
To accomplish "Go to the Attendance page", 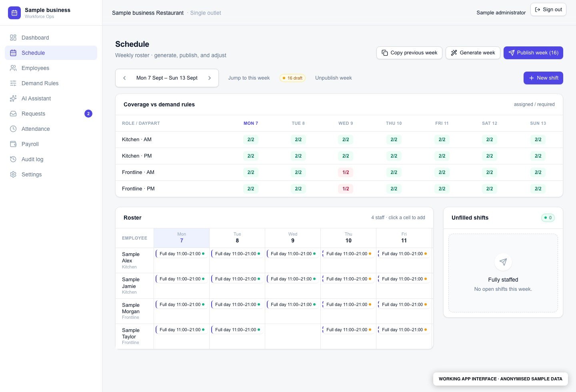I will point(51,129).
